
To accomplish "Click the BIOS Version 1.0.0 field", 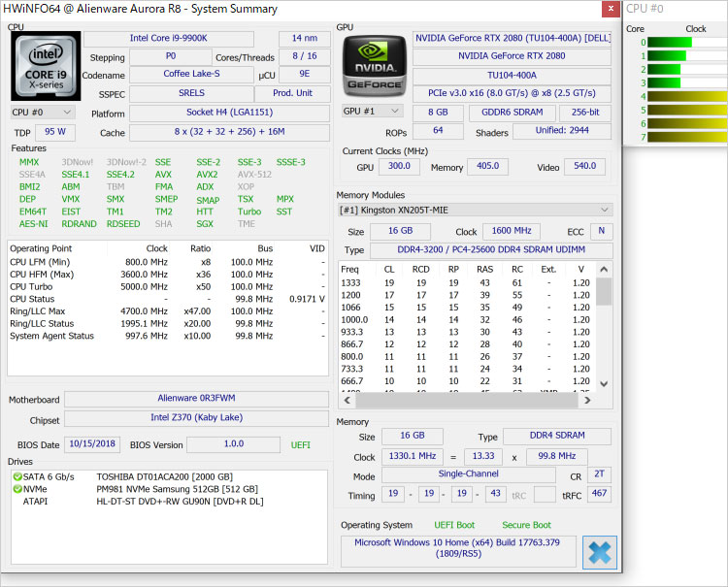I will [234, 444].
